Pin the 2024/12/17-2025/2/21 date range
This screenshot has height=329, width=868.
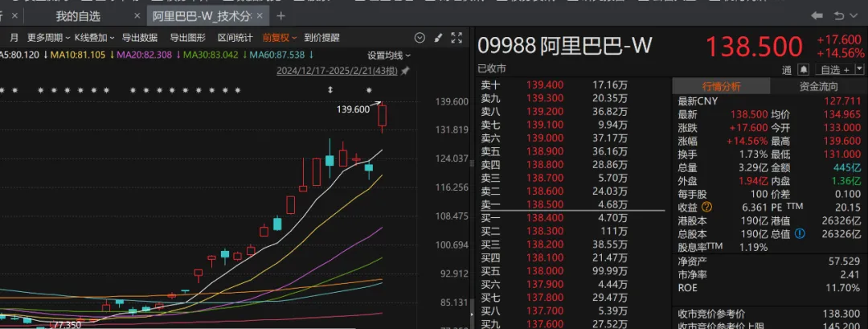click(406, 71)
